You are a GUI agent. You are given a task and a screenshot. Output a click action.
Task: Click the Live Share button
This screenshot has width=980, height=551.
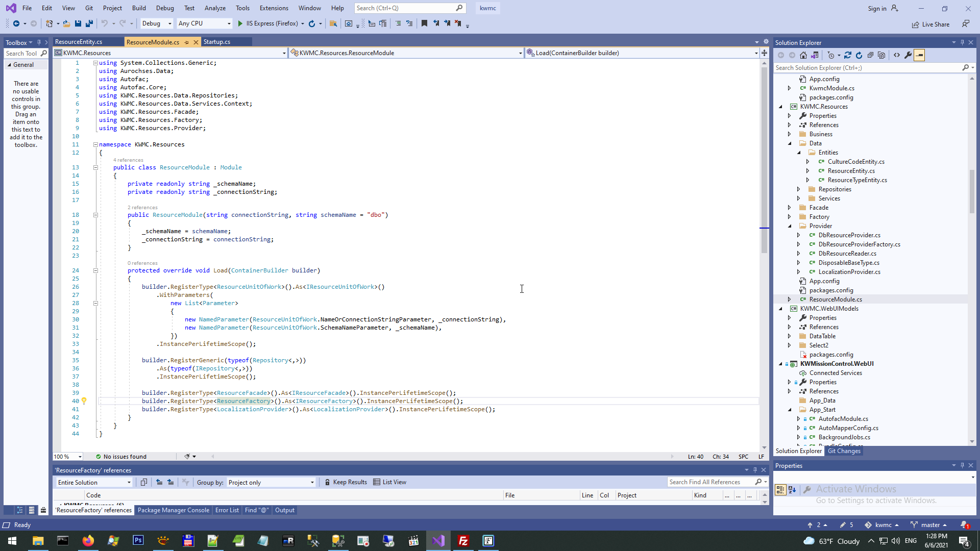coord(931,24)
